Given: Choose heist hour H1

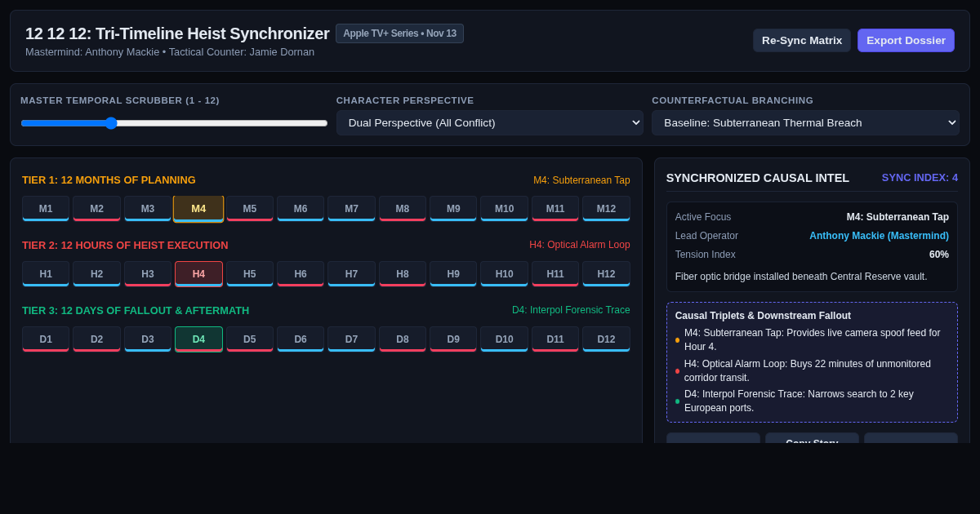Looking at the screenshot, I should click(x=46, y=274).
